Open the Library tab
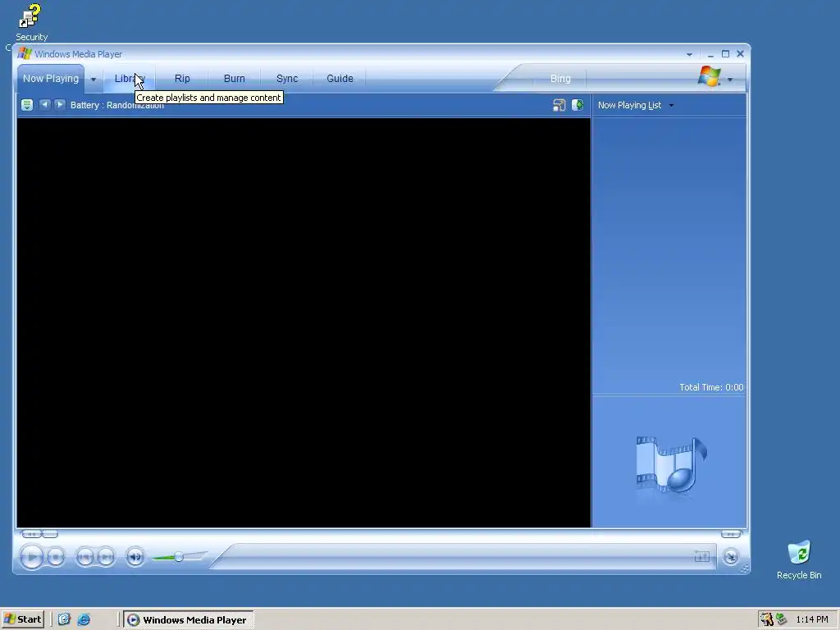The height and width of the screenshot is (630, 840). (x=129, y=78)
